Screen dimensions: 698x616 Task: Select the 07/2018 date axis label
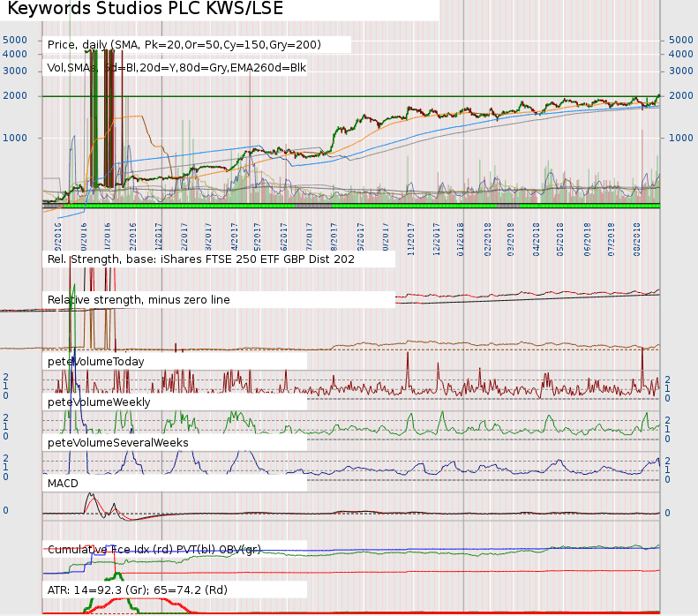pos(612,239)
